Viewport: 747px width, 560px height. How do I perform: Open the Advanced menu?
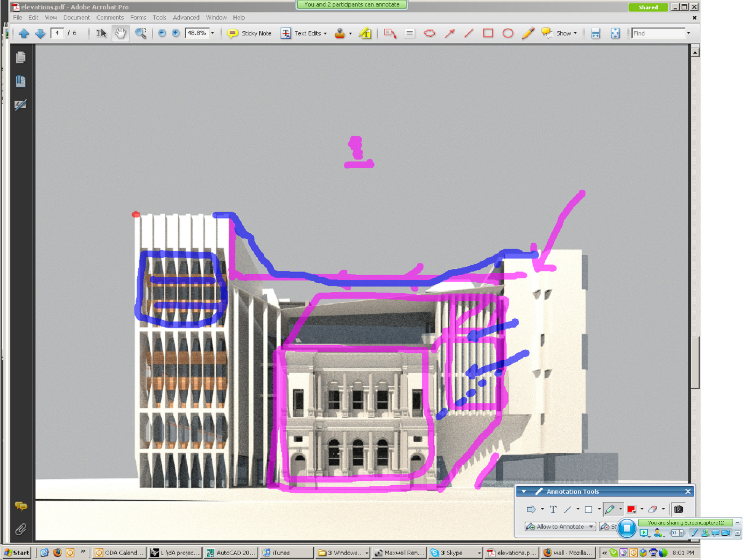(x=186, y=17)
